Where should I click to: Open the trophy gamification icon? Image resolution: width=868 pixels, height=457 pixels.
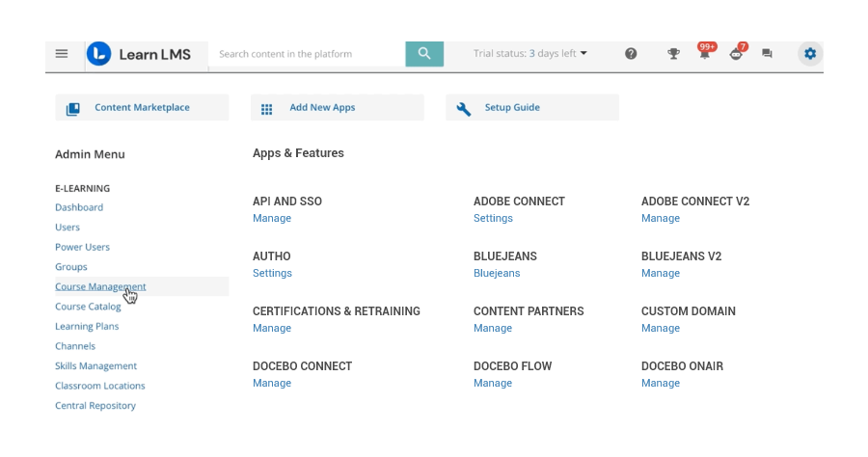[673, 54]
